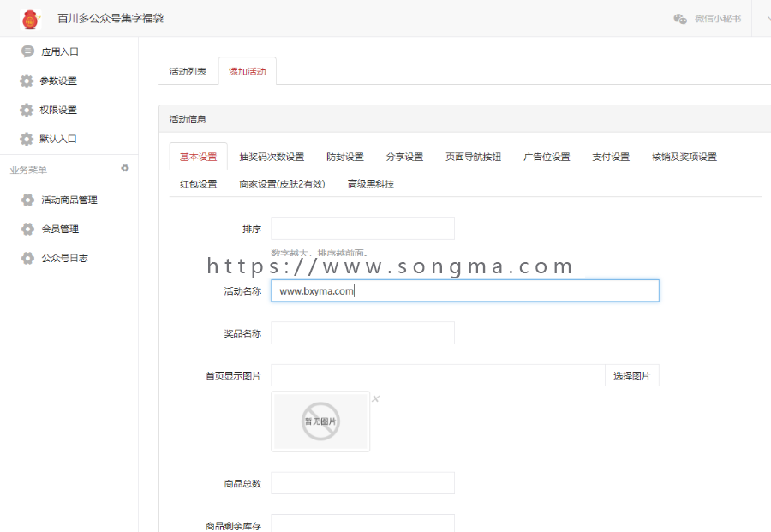Open the 分享设置 tab

point(404,157)
